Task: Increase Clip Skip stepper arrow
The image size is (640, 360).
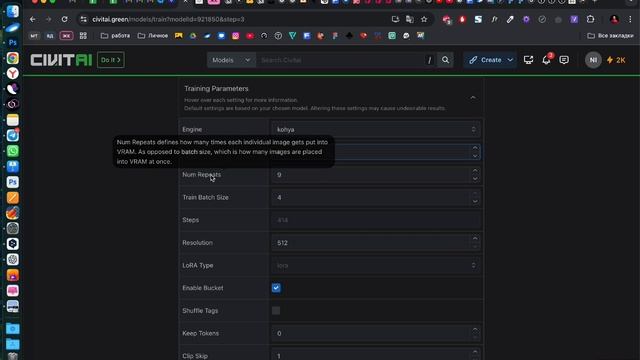Action: [x=475, y=352]
